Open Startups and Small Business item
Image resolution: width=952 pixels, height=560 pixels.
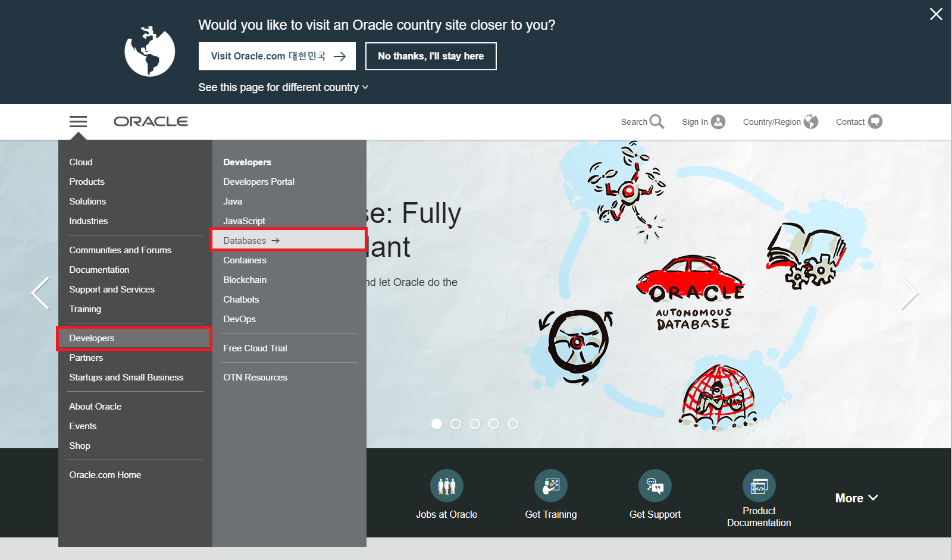pos(126,377)
